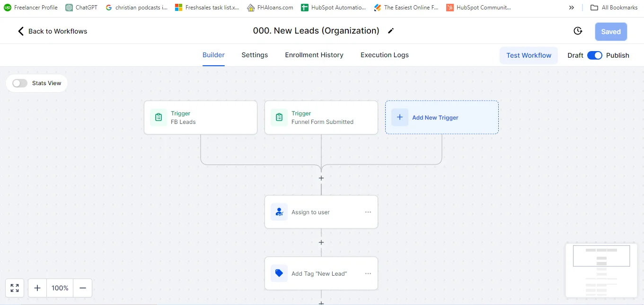Click the Stats View label
The image size is (644, 305).
[47, 83]
